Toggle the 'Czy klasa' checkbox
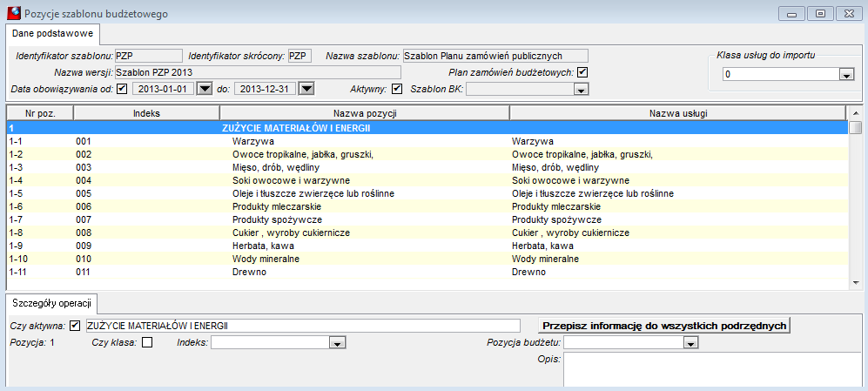The width and height of the screenshot is (868, 391). point(147,342)
